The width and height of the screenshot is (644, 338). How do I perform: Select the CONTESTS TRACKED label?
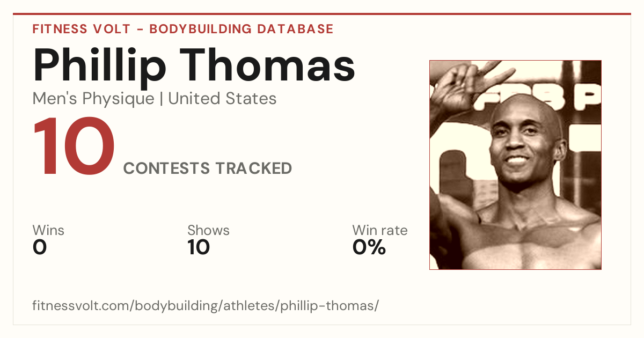tap(208, 168)
